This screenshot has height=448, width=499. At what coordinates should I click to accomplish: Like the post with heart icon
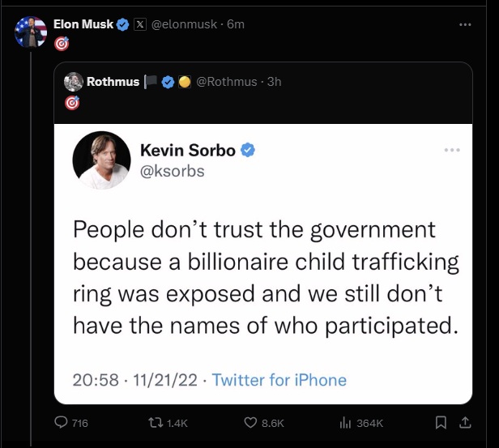251,422
